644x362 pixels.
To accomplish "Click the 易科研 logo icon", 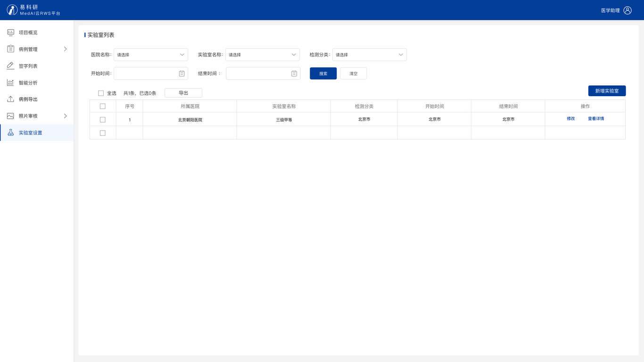I will coord(12,10).
